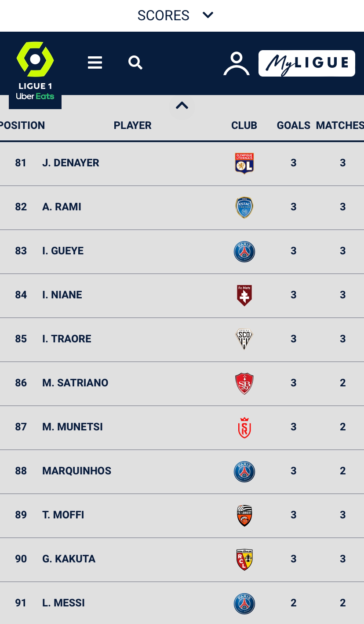Click RC Lens crest in Kakuta row
This screenshot has width=364, height=624.
coord(244,559)
